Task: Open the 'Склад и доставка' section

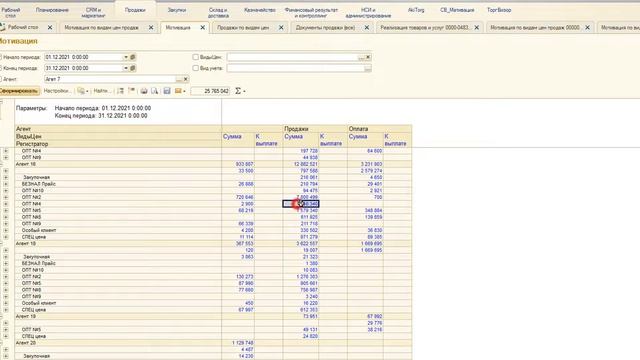Action: (x=218, y=13)
